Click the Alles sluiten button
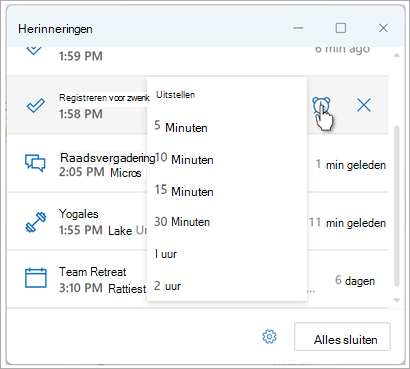410x369 pixels. point(342,336)
